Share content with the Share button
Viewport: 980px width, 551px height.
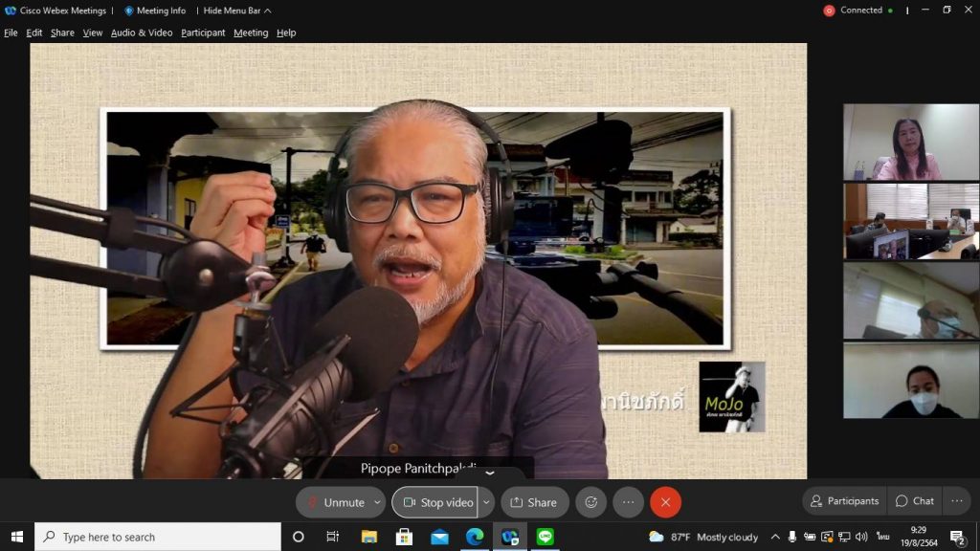(x=534, y=502)
